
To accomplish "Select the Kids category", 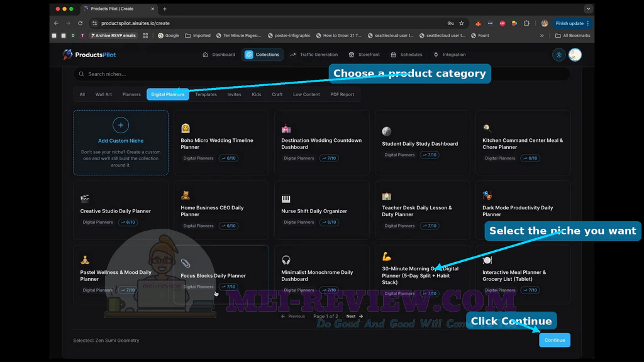I will (x=257, y=94).
